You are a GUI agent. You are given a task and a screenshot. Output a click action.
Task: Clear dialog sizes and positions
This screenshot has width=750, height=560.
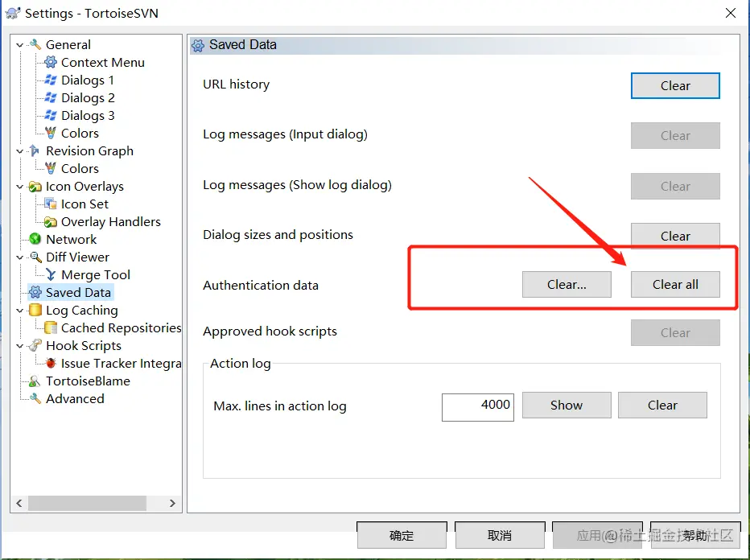click(x=675, y=235)
